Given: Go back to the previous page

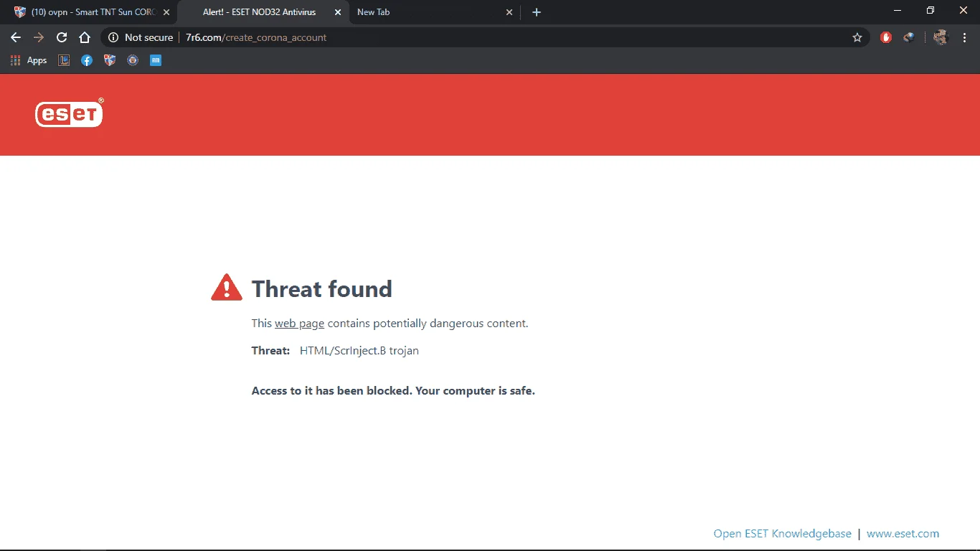Looking at the screenshot, I should point(16,37).
